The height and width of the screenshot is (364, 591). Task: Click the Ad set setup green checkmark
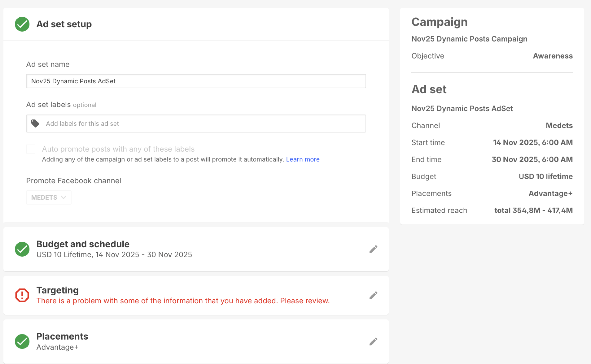pyautogui.click(x=22, y=24)
